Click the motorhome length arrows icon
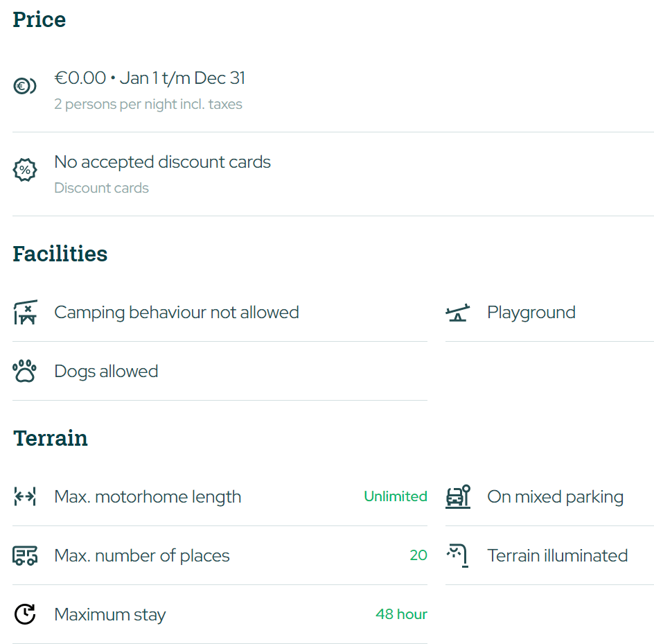654x644 pixels. [25, 496]
